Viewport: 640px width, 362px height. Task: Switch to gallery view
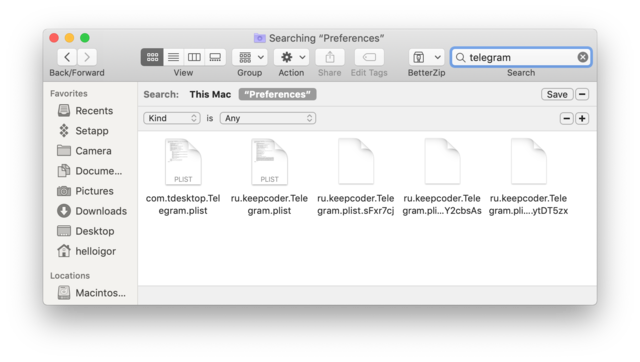pos(215,57)
